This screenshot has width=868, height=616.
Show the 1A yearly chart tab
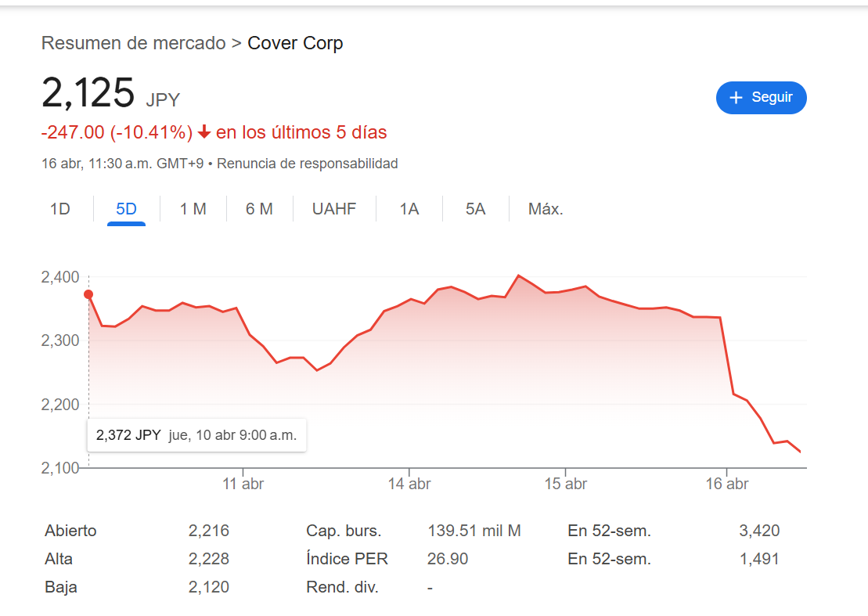click(409, 209)
